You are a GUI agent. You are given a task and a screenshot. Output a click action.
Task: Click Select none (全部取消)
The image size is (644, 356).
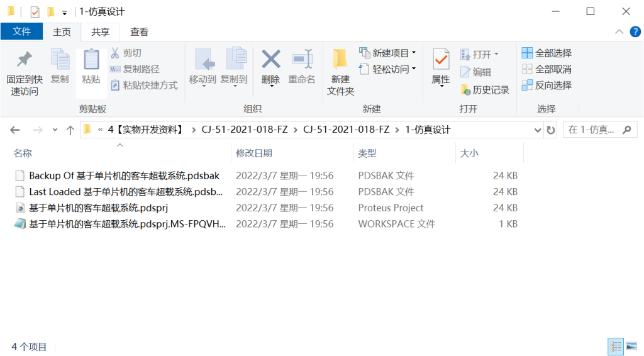coord(547,69)
